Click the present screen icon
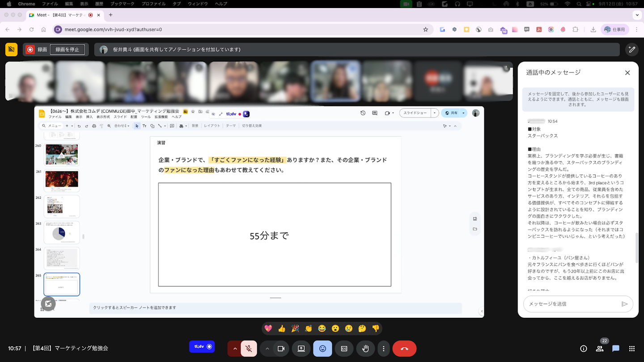This screenshot has width=644, height=362. click(x=301, y=349)
